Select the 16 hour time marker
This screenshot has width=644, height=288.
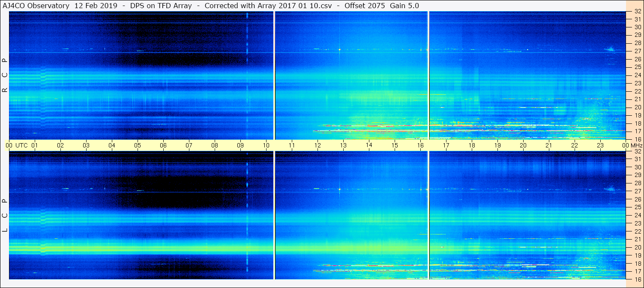(x=420, y=145)
